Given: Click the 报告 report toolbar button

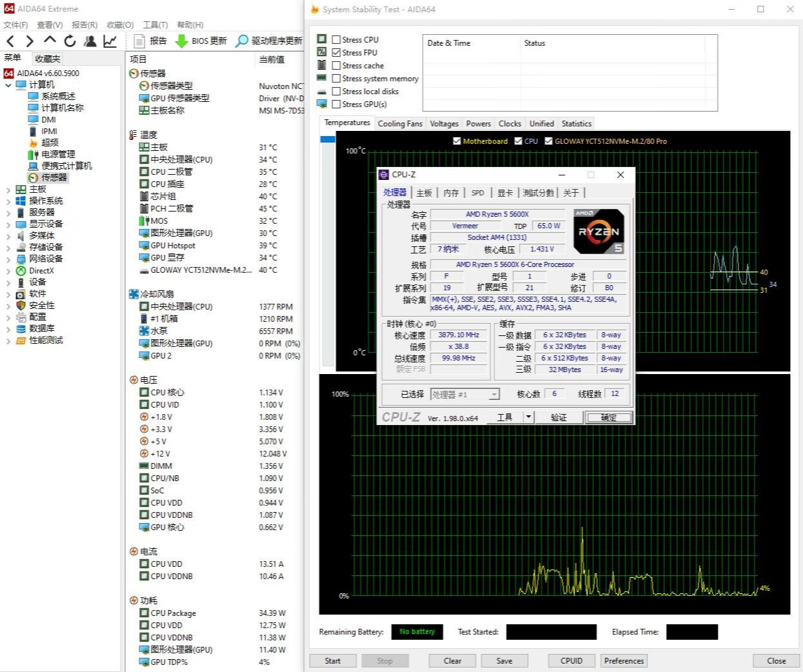Looking at the screenshot, I should point(150,41).
